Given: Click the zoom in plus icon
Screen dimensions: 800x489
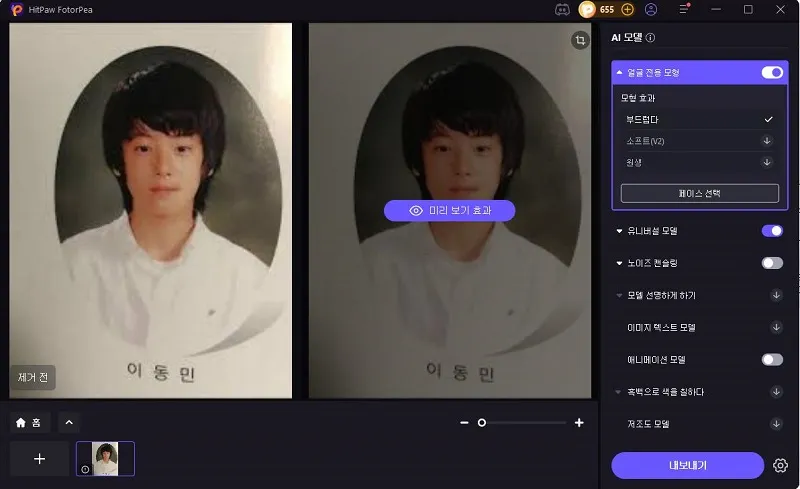Looking at the screenshot, I should 579,423.
